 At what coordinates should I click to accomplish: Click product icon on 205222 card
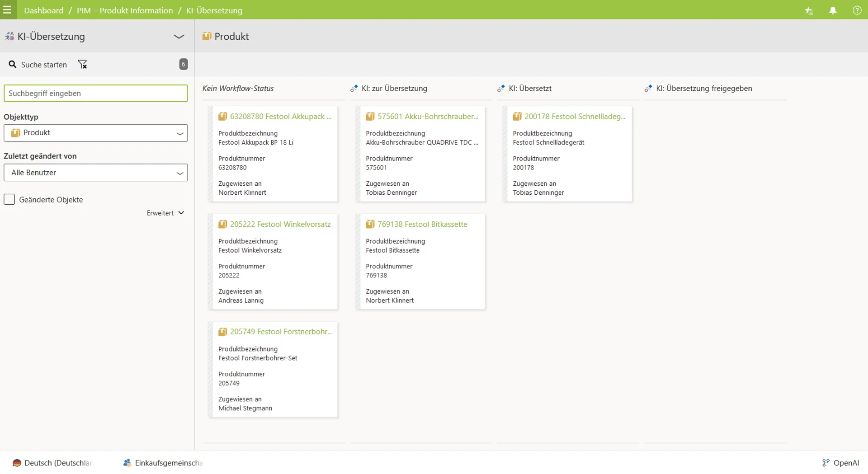(x=222, y=225)
